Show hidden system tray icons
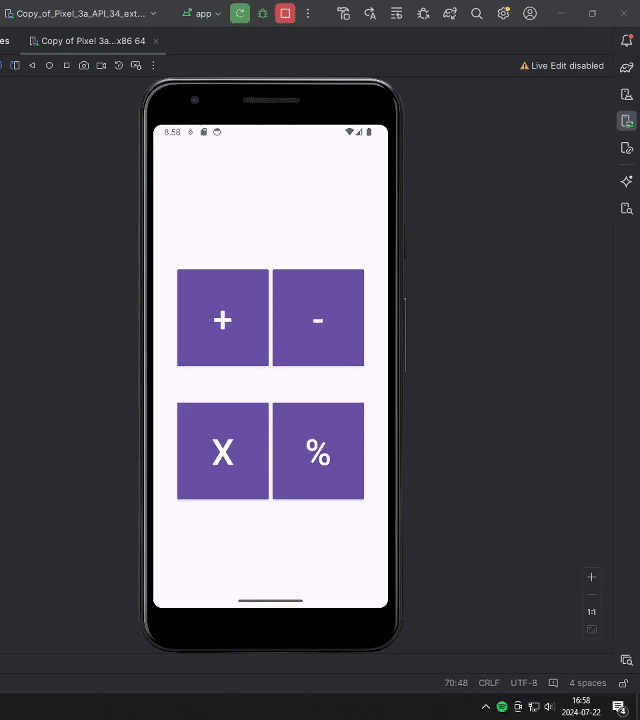Screen dimensions: 640x720 click(485, 707)
